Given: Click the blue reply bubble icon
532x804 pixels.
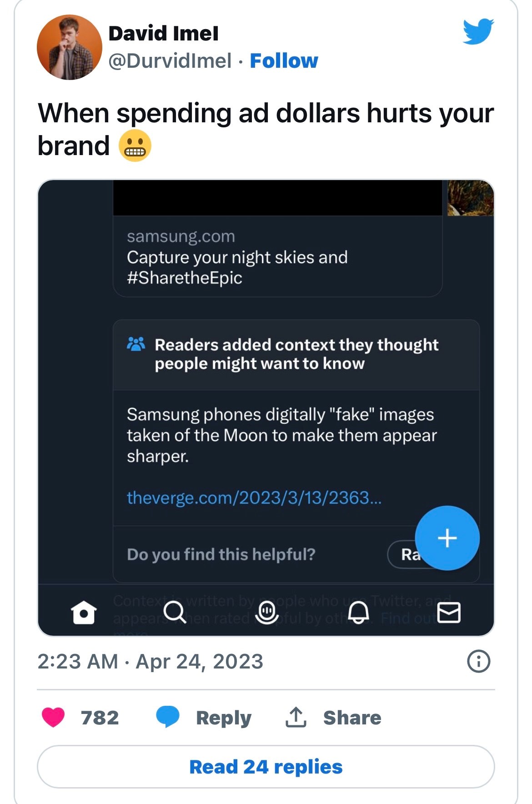Looking at the screenshot, I should [x=167, y=717].
